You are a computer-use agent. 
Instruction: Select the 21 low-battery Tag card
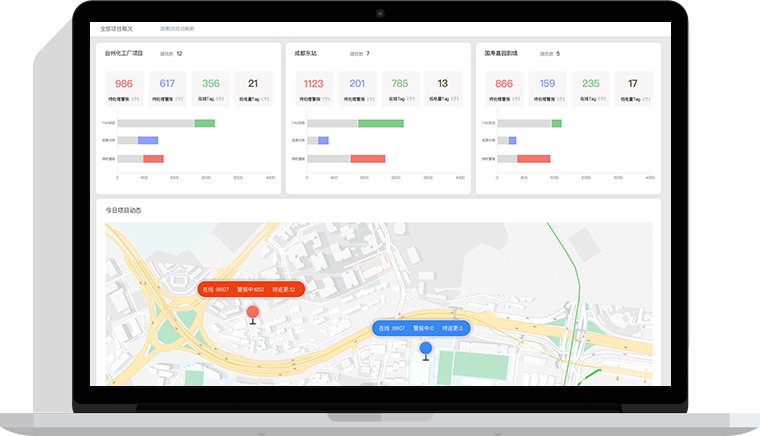click(253, 88)
